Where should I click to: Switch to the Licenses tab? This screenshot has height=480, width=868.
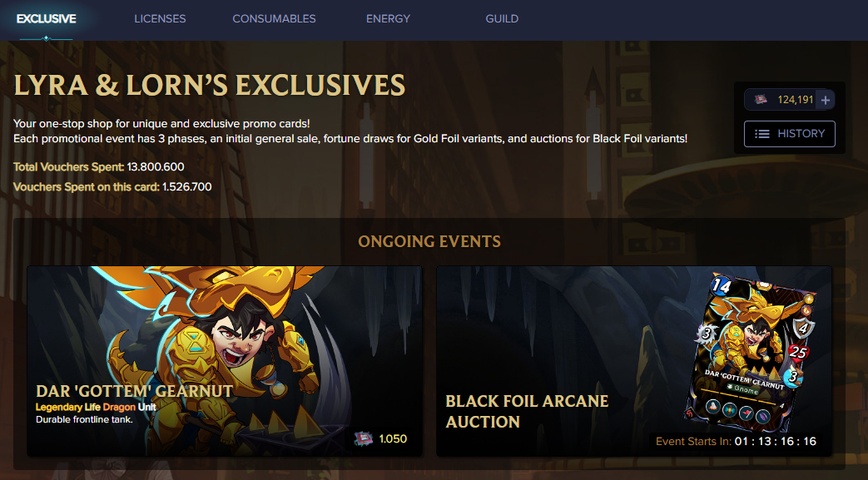click(x=160, y=18)
